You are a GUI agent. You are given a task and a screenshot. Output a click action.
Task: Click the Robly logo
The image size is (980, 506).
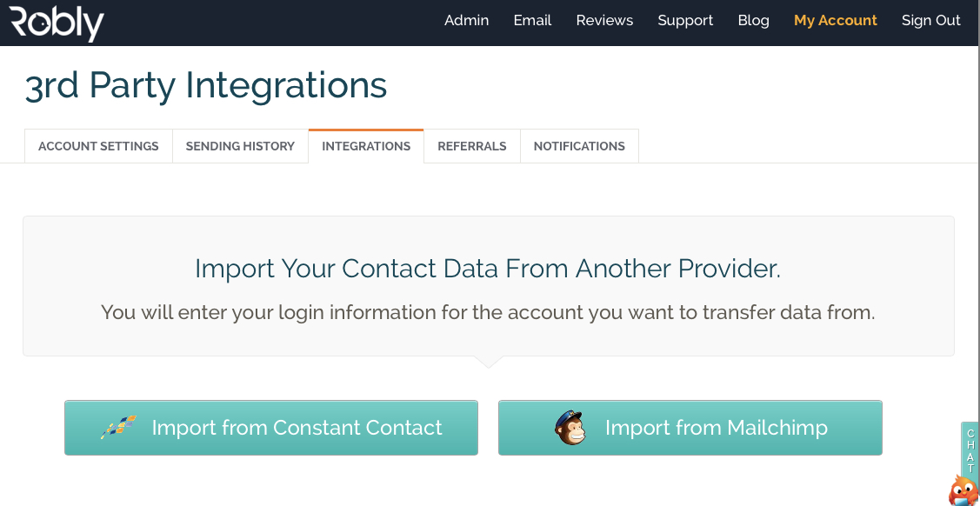[56, 23]
